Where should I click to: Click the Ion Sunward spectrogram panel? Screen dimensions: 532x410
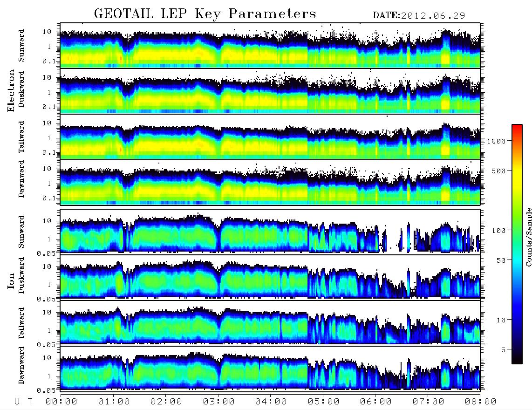(270, 231)
